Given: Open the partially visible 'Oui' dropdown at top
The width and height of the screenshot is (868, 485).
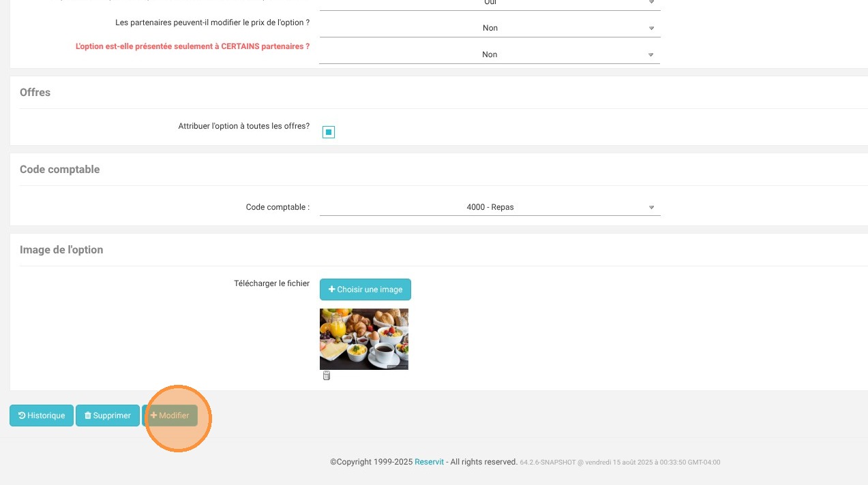Looking at the screenshot, I should point(490,3).
